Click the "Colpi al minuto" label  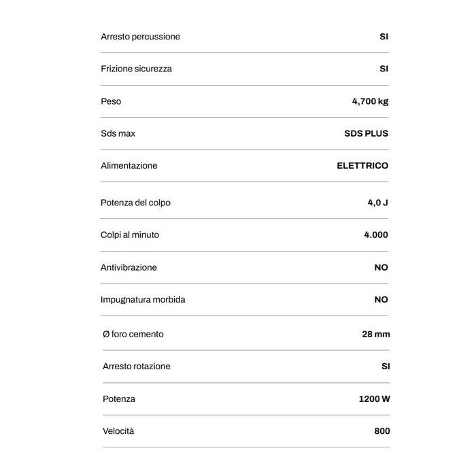pos(130,235)
